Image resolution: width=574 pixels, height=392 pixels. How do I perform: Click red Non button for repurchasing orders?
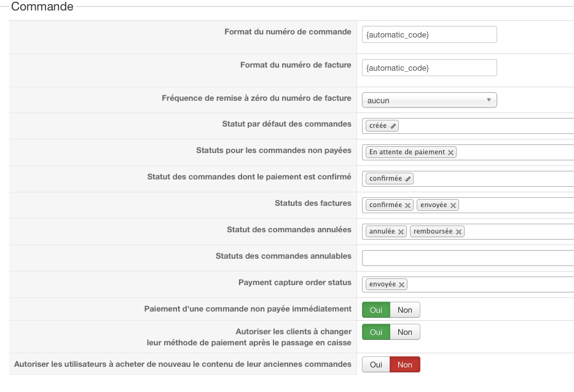pos(404,365)
